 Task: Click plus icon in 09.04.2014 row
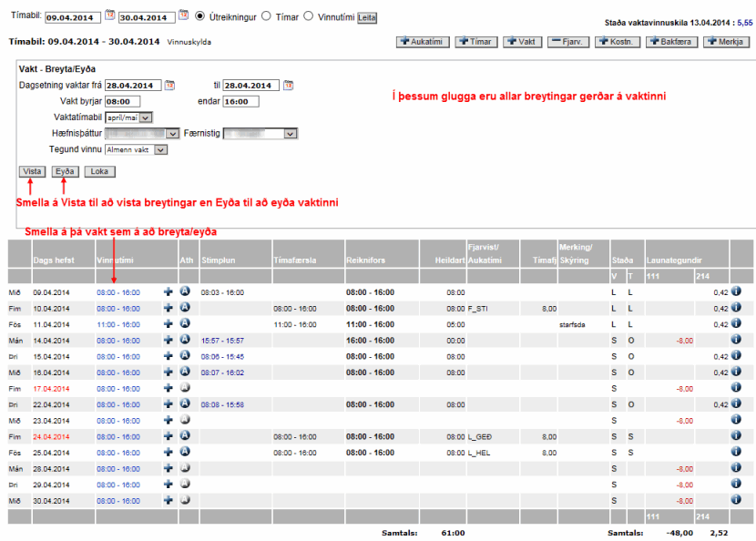(169, 291)
